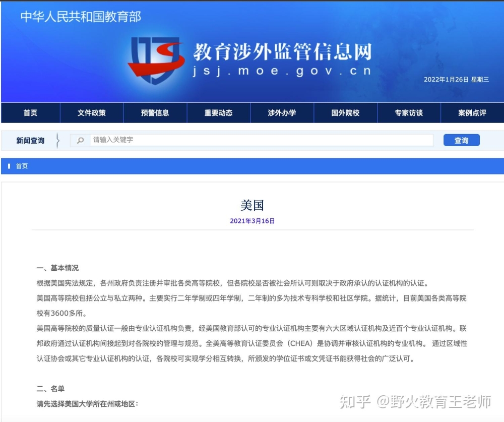Open the 首页 navigation menu item
This screenshot has height=422, width=504.
click(31, 113)
